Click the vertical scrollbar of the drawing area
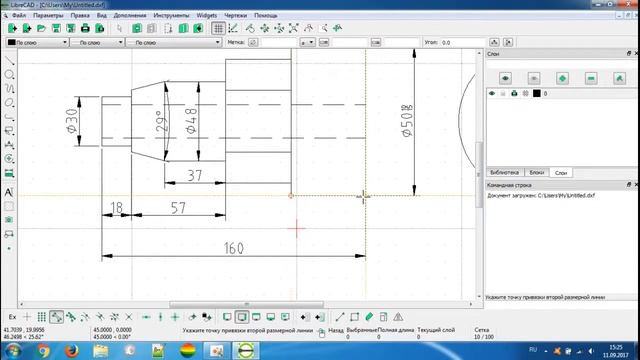 click(479, 175)
